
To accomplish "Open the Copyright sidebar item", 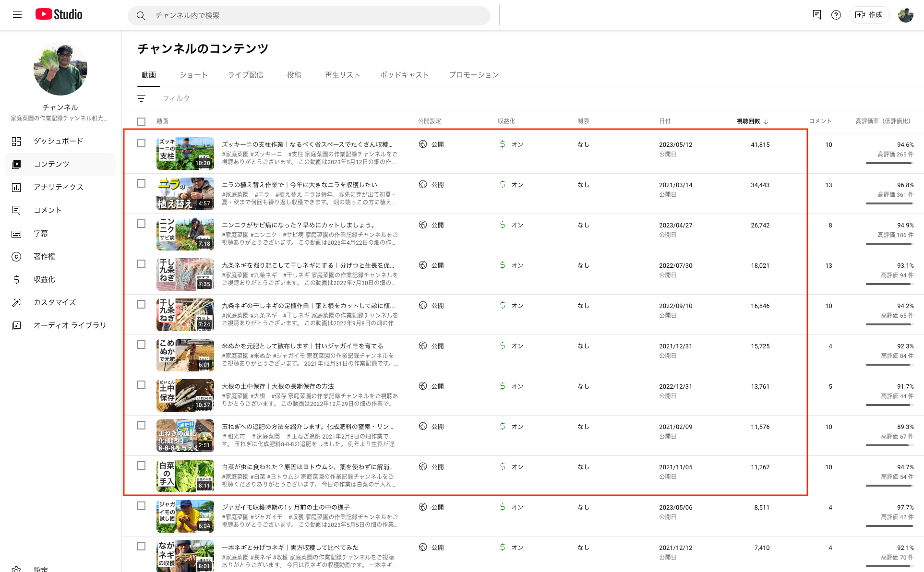I will (44, 256).
